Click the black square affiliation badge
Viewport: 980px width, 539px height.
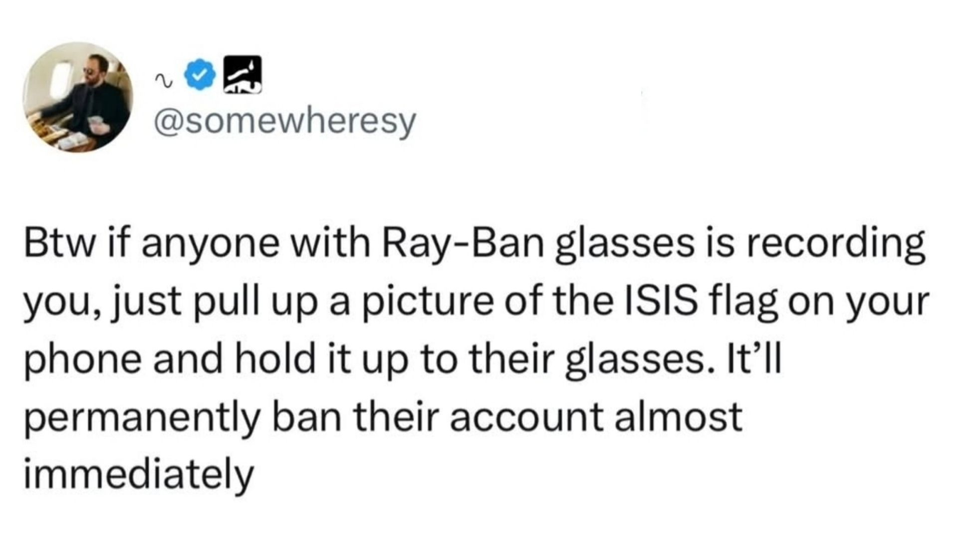tap(242, 75)
